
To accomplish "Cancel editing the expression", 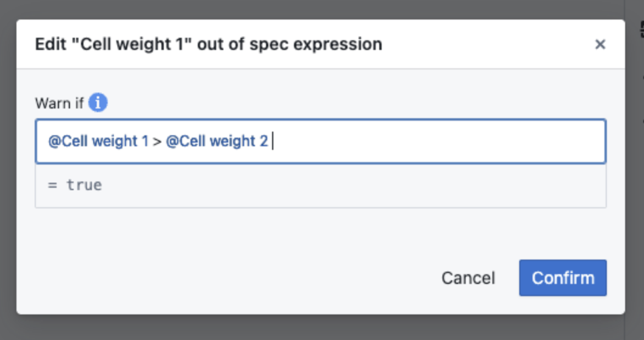I will pyautogui.click(x=468, y=278).
